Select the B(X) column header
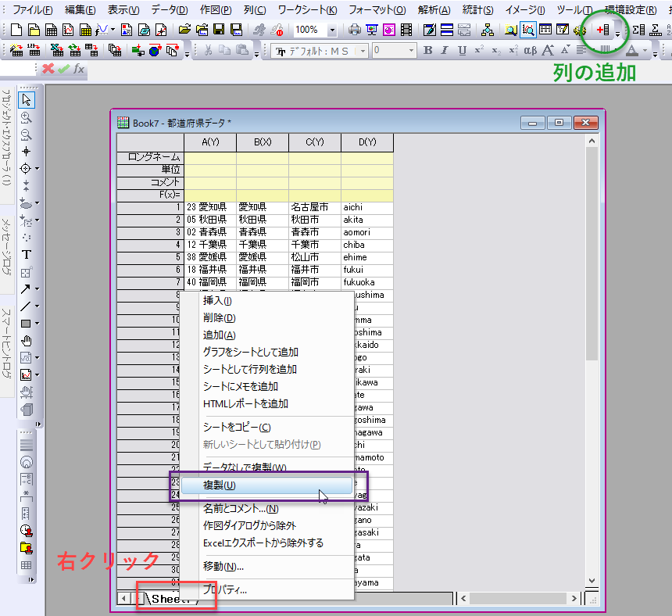The width and height of the screenshot is (672, 616). pyautogui.click(x=263, y=142)
